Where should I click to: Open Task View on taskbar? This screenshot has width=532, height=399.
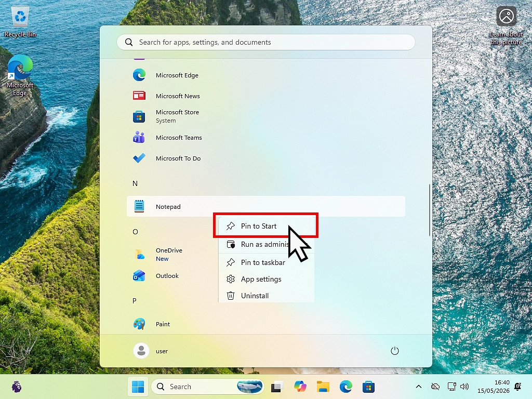tap(277, 387)
